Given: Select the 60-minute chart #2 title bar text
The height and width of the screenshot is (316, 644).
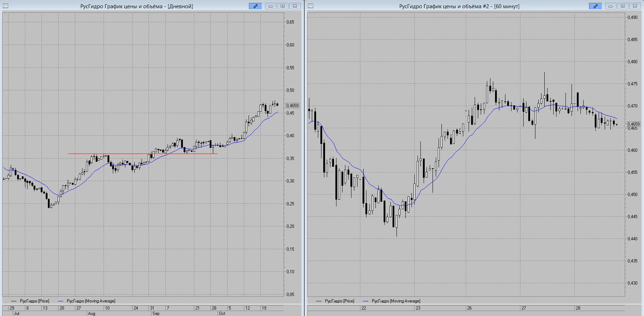Looking at the screenshot, I should (x=459, y=6).
